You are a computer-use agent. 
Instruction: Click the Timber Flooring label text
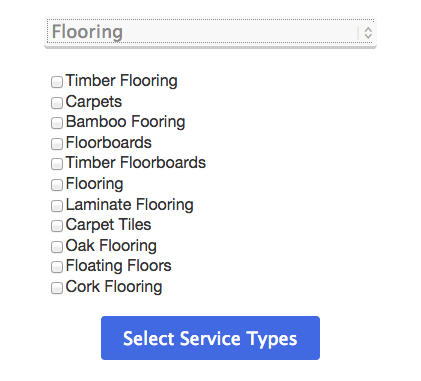[121, 81]
